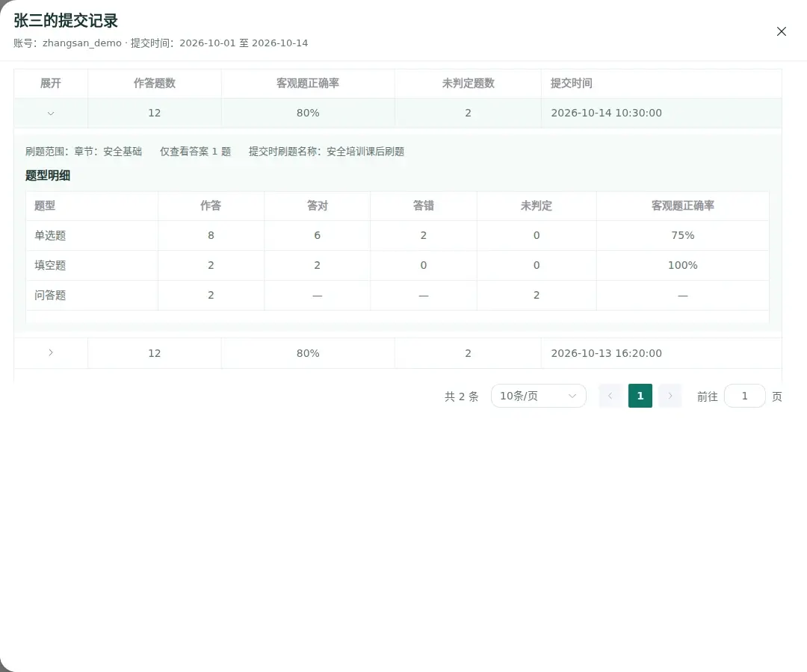Click the main 客观题正确率 column header
The height and width of the screenshot is (672, 807).
pos(308,84)
